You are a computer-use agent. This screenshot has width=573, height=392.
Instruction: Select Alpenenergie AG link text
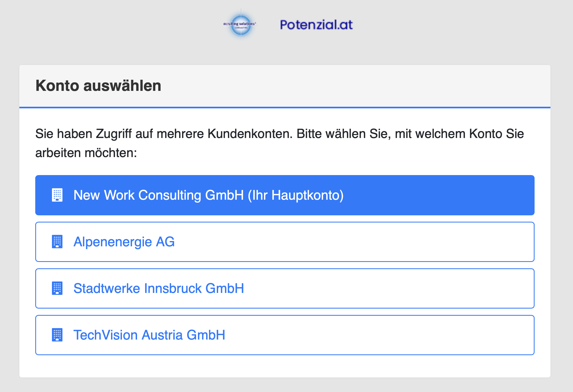(x=124, y=242)
